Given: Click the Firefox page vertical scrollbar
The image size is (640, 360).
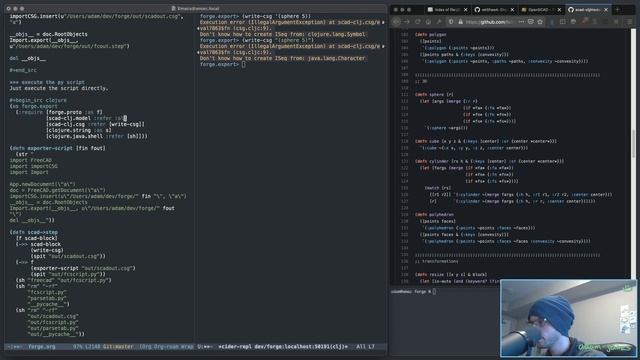Looking at the screenshot, I should click(x=633, y=143).
